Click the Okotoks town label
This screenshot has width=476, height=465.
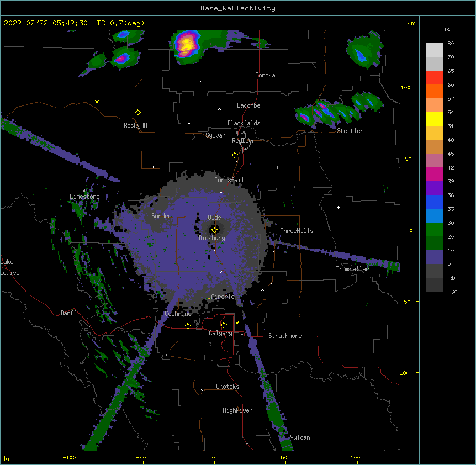pyautogui.click(x=228, y=387)
